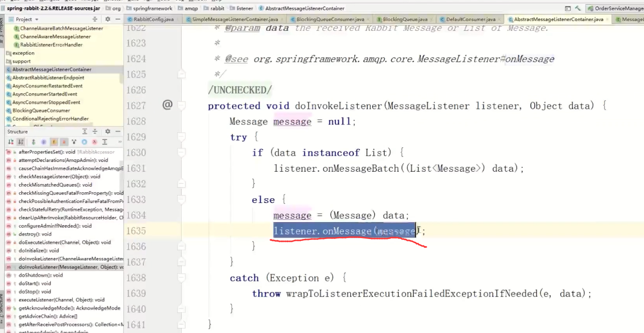
Task: Click the listener breadcrumb folder
Action: (241, 8)
